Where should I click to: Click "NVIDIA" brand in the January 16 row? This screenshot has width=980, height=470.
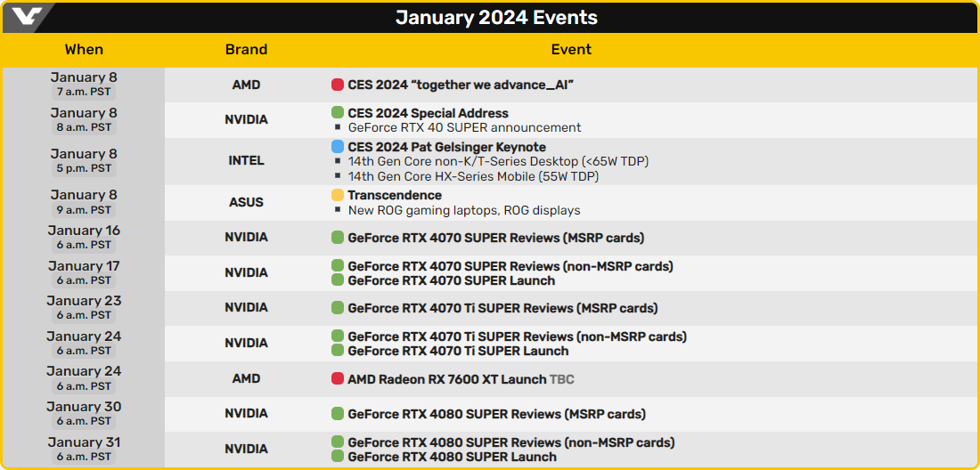pyautogui.click(x=246, y=237)
